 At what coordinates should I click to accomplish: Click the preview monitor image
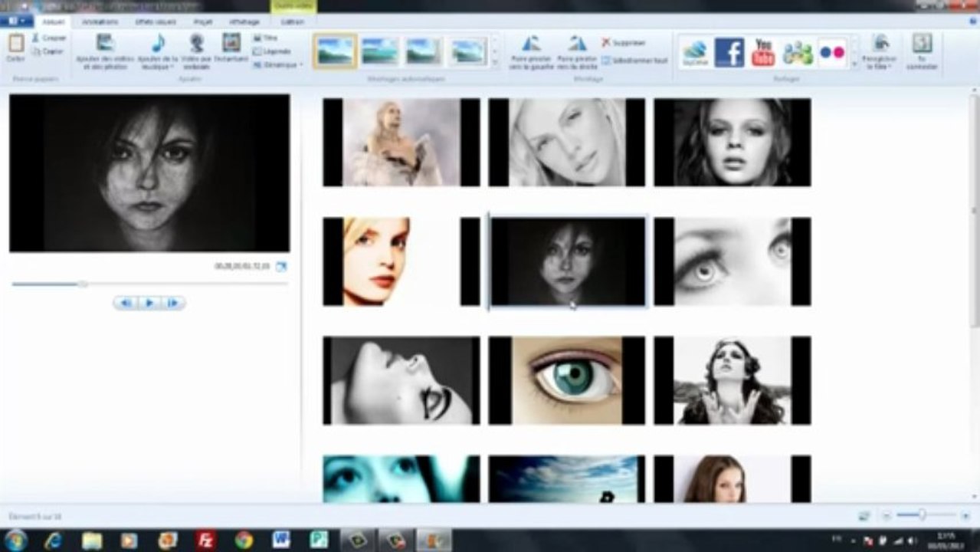pos(149,173)
